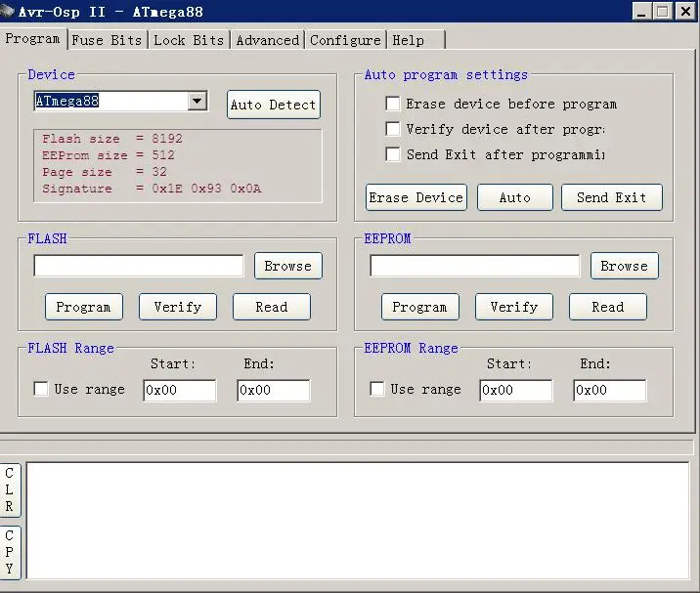The width and height of the screenshot is (700, 593).
Task: Click the EEPROM file path field
Action: point(474,266)
